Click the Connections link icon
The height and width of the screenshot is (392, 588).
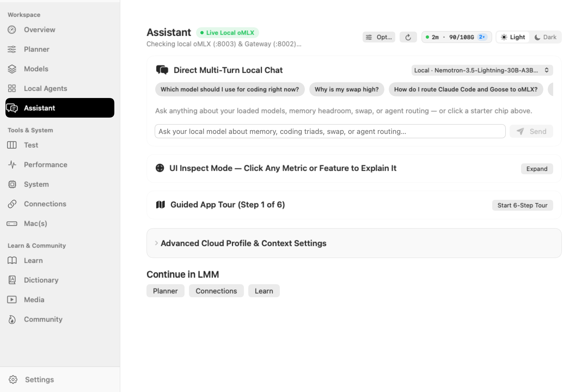click(12, 204)
